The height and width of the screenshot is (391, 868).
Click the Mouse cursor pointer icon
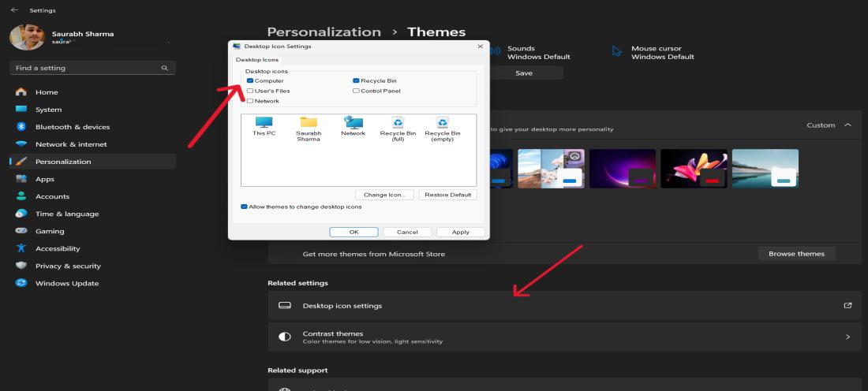pos(617,51)
